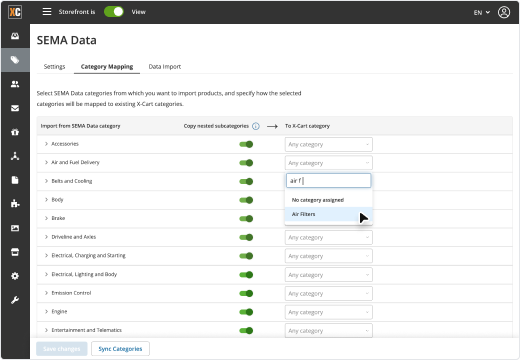The image size is (520, 360).
Task: Toggle nested subcategories for Accessories
Action: 246,144
